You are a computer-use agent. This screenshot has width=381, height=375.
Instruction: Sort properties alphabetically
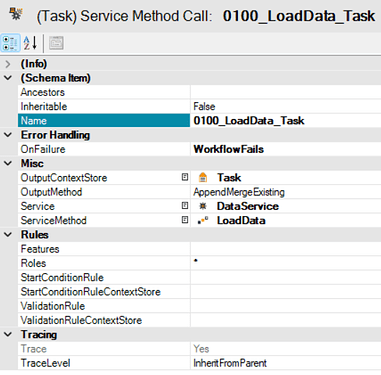point(30,43)
